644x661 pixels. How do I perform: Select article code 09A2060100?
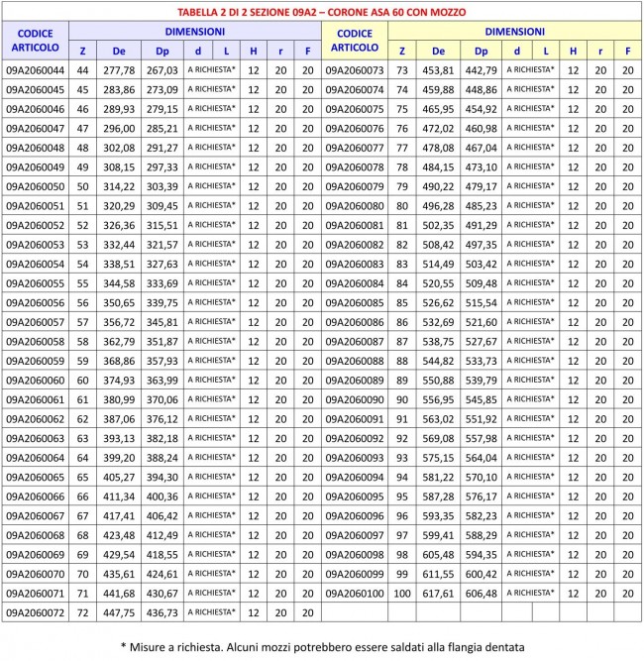click(355, 594)
